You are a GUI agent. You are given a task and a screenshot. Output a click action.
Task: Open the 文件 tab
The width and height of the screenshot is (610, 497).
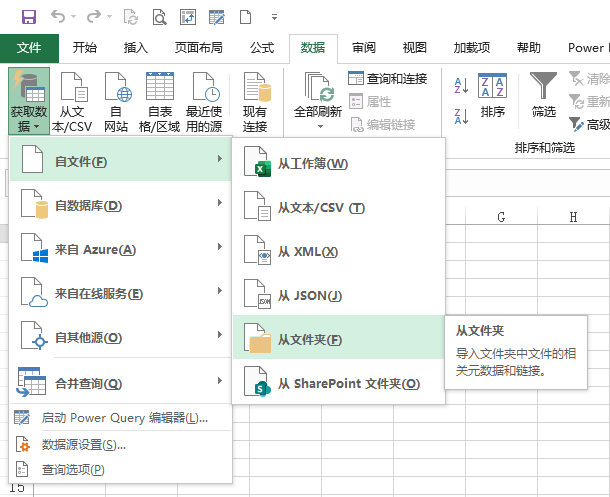pos(29,48)
